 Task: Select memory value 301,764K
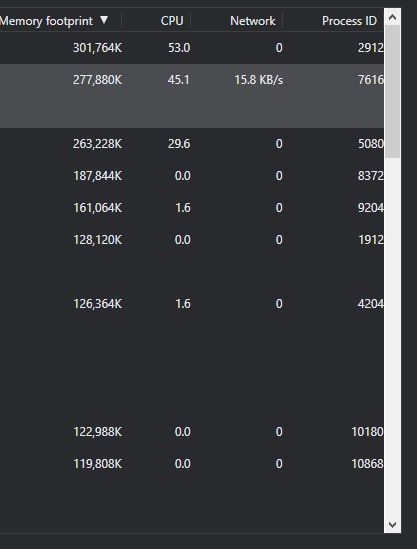(x=97, y=48)
